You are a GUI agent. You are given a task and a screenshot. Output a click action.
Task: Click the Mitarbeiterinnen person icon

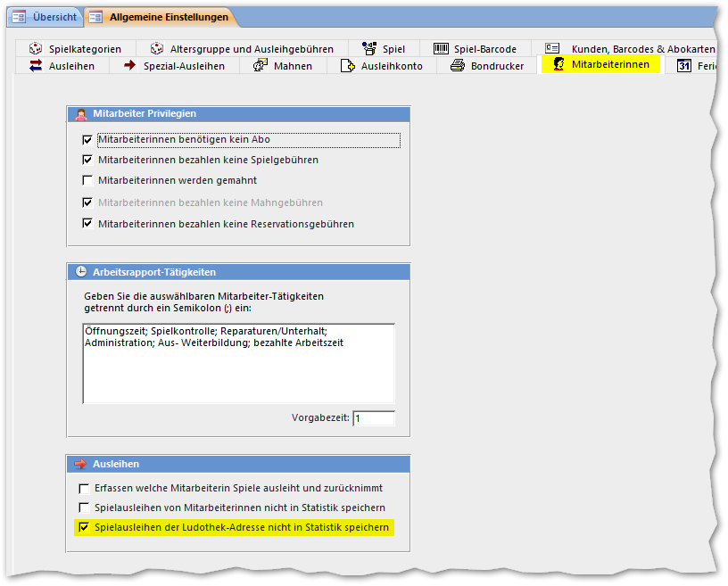click(558, 64)
